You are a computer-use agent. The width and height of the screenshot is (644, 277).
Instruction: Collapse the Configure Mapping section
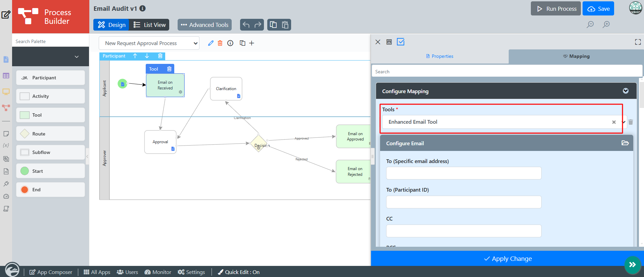coord(626,91)
